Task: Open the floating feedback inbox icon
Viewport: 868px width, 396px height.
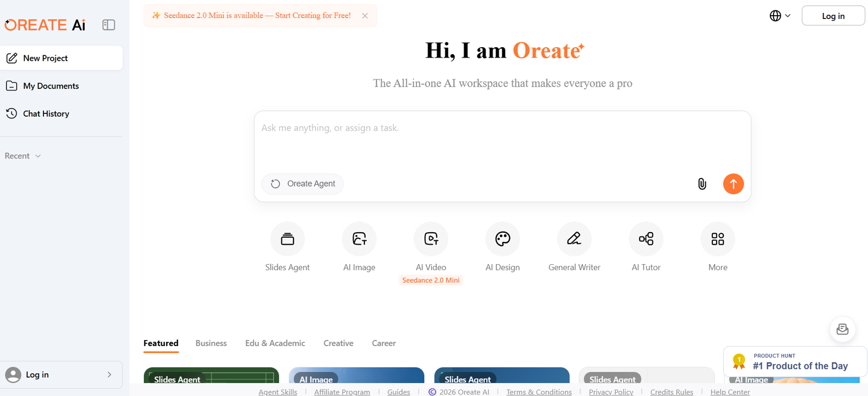Action: click(x=843, y=329)
